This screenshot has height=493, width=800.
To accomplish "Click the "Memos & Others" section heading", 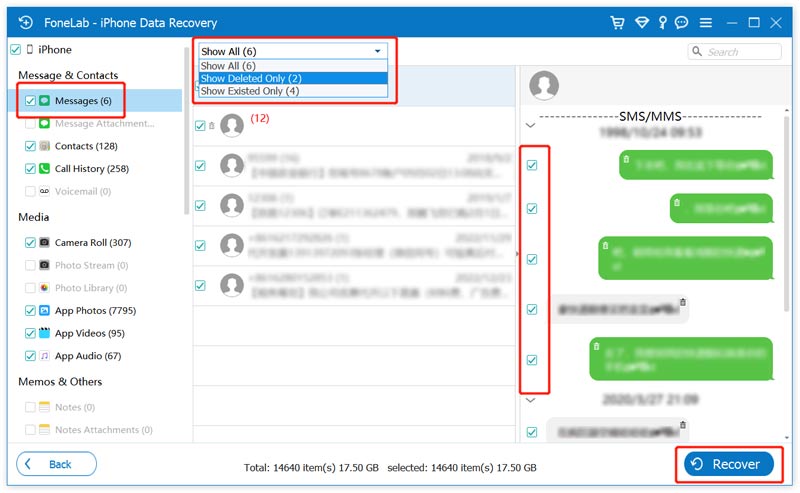I will click(60, 381).
